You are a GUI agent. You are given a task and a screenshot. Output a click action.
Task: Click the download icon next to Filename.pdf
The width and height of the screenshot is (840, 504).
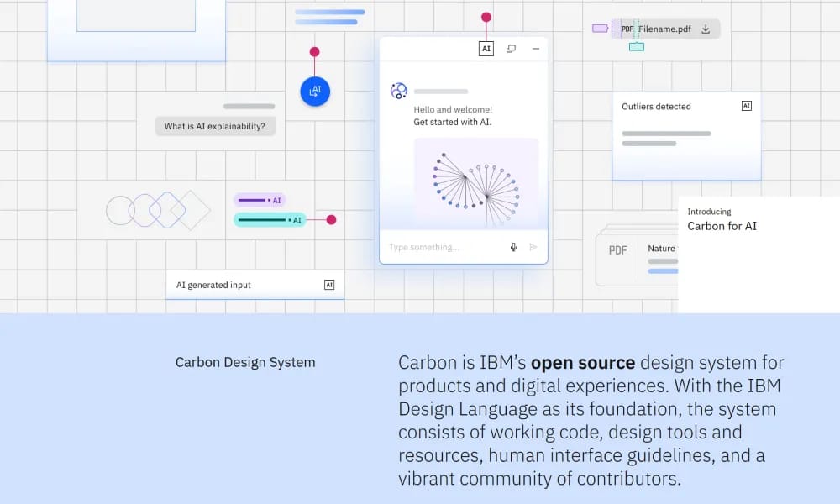pyautogui.click(x=706, y=29)
